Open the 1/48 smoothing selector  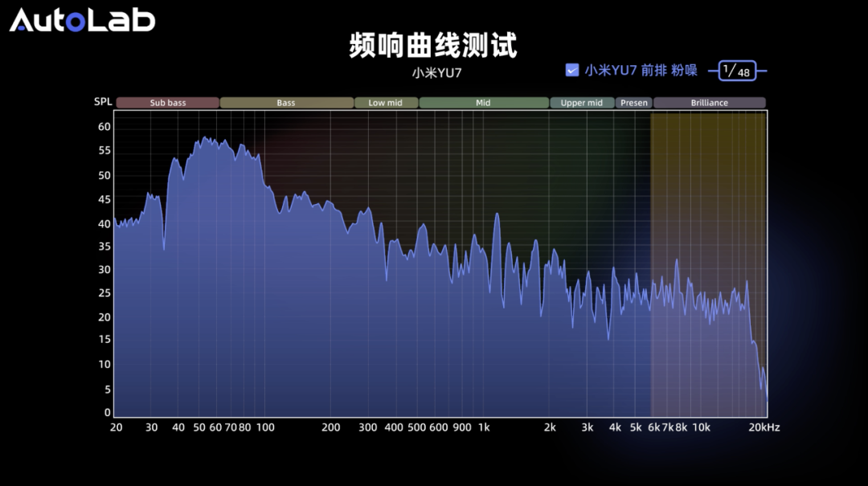[737, 71]
